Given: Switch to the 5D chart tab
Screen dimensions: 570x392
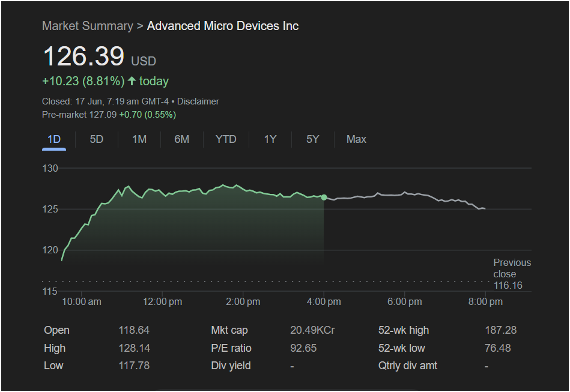Looking at the screenshot, I should click(x=96, y=139).
